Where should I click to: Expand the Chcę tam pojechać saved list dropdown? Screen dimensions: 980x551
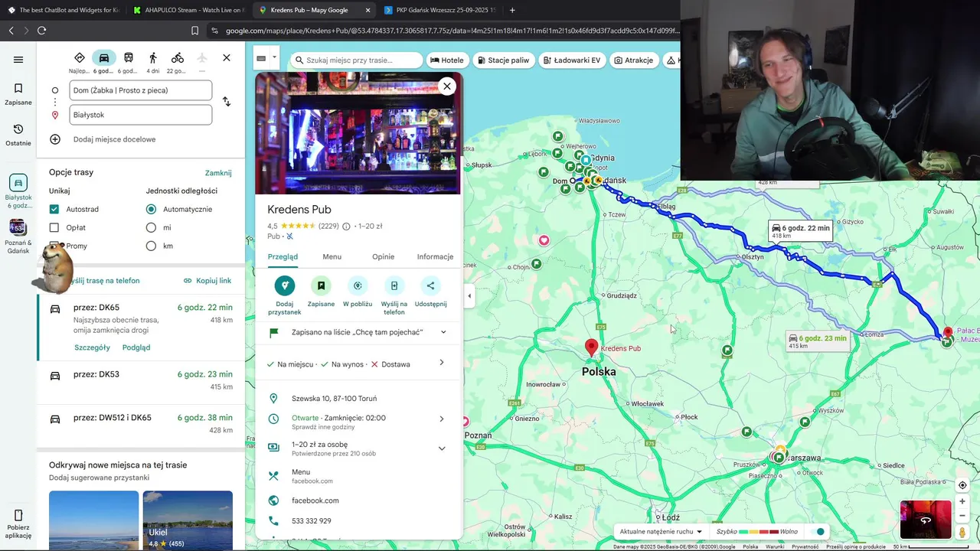coord(443,332)
